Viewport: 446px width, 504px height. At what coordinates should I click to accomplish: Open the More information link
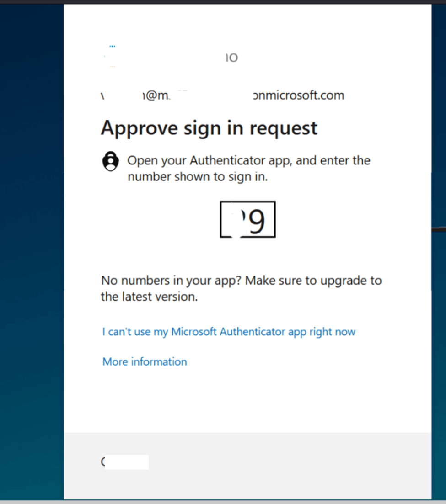coord(145,361)
